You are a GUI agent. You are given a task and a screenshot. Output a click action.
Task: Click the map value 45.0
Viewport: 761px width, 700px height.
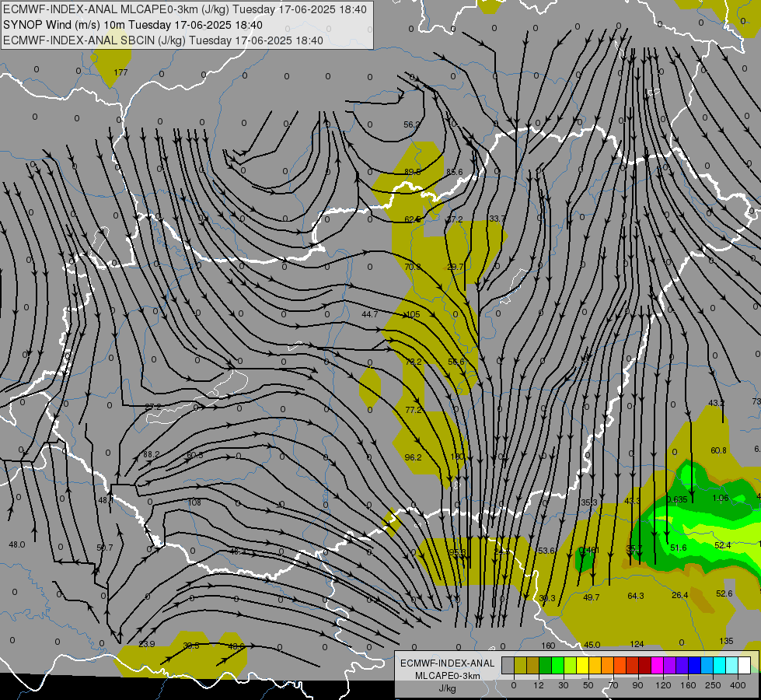(x=592, y=645)
